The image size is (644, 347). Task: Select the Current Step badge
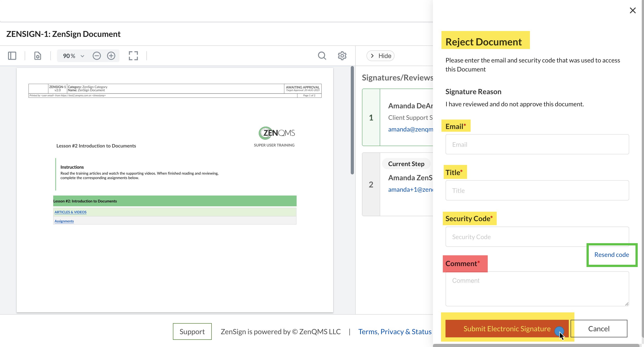(406, 164)
